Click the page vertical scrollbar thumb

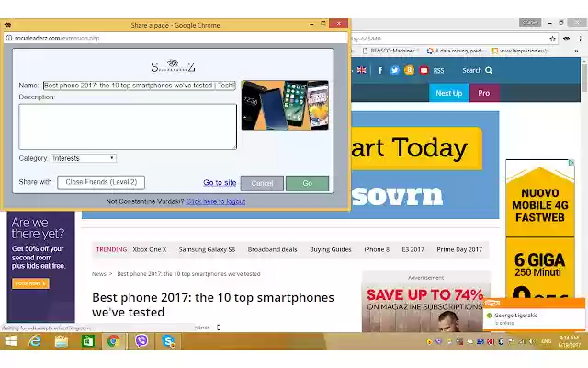pos(584,77)
